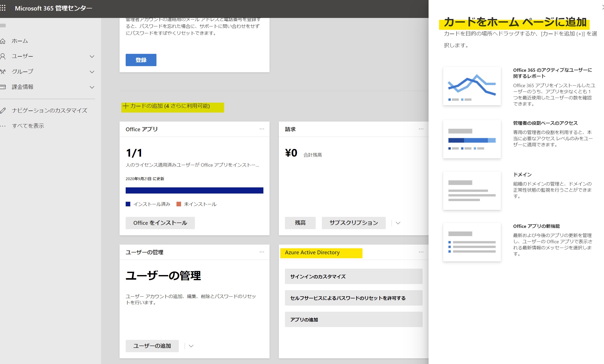Click the Office アプリ install progress bar
604x364 pixels.
click(x=194, y=190)
